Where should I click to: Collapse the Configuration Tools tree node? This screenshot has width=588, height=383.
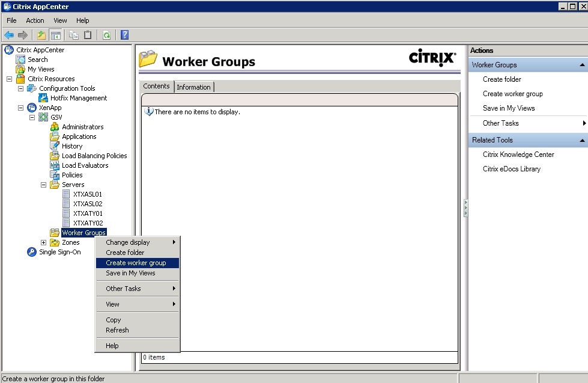point(20,88)
